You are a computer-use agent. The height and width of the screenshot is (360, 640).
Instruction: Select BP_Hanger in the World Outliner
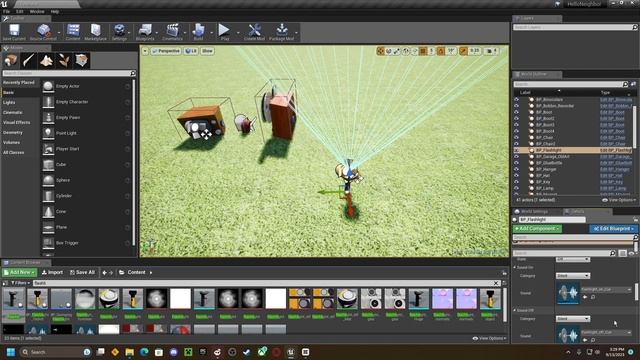pos(546,169)
